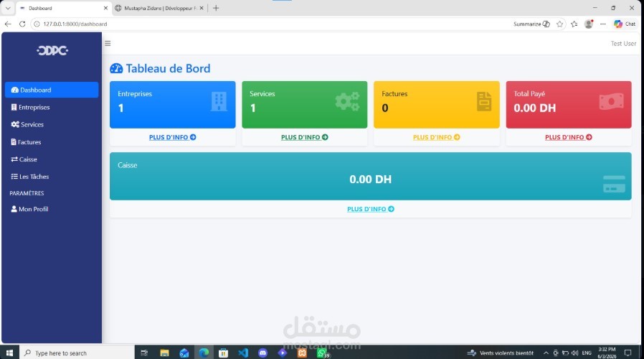This screenshot has width=644, height=359.
Task: Open the volume control in system tray
Action: point(574,353)
